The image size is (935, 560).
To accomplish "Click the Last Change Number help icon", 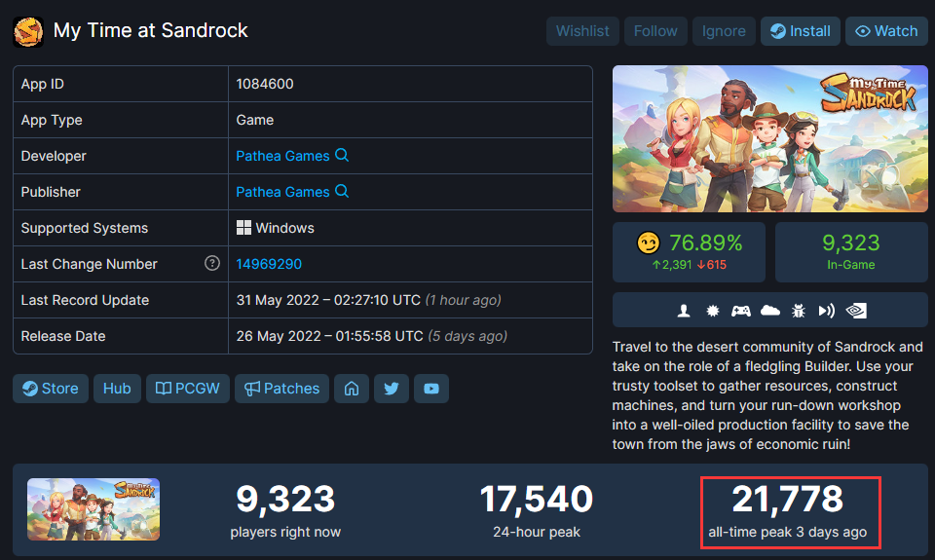I will tap(211, 263).
